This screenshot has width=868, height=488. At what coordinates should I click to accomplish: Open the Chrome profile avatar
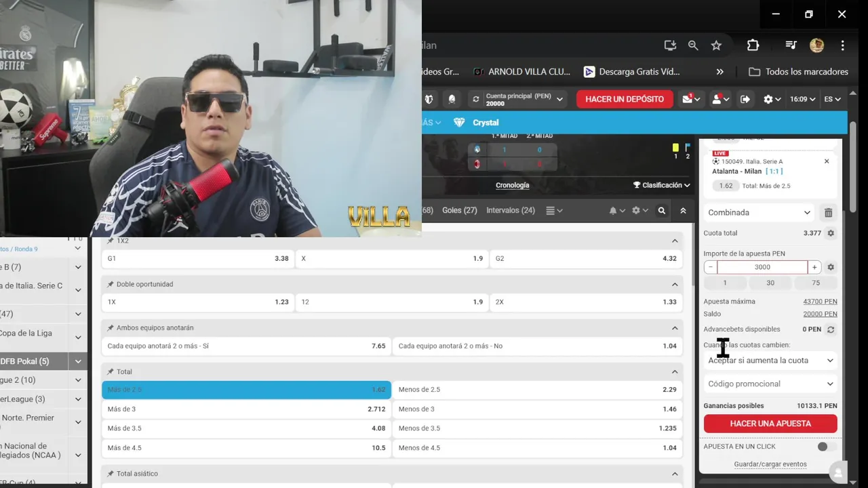(816, 45)
